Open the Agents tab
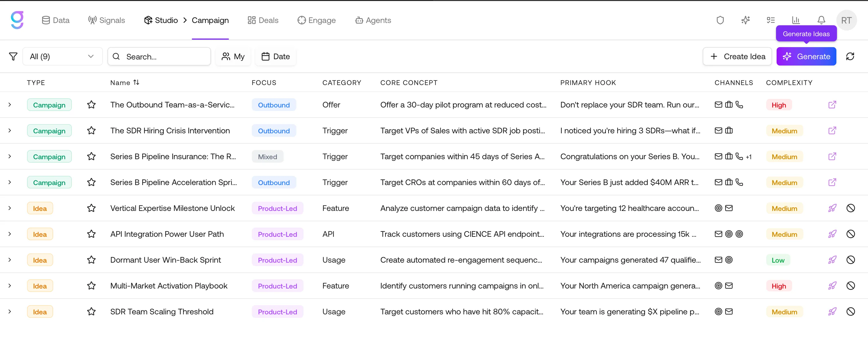Image resolution: width=868 pixels, height=350 pixels. [373, 20]
